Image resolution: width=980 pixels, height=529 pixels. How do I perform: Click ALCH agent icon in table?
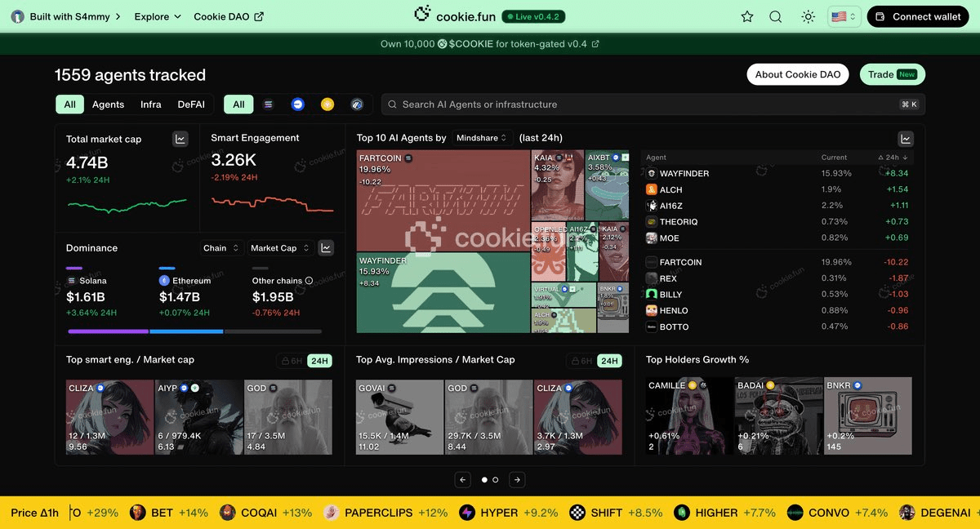[x=652, y=189]
